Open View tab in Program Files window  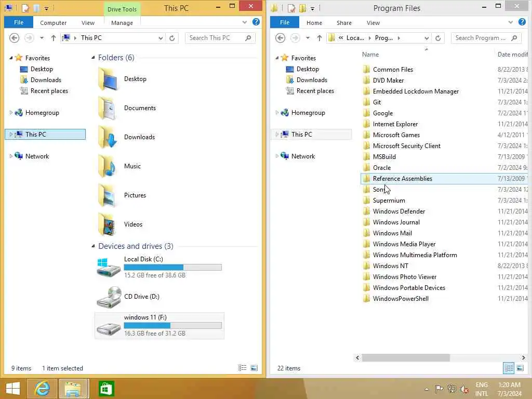click(x=373, y=23)
